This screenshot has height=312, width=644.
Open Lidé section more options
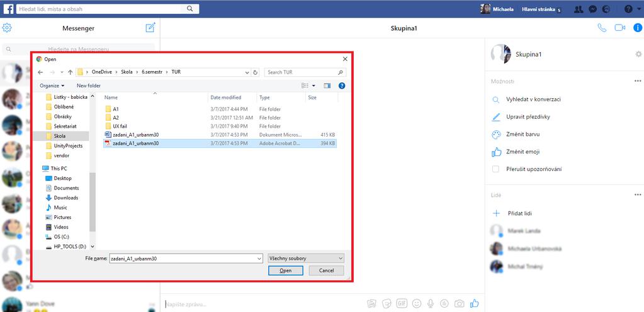(x=638, y=195)
